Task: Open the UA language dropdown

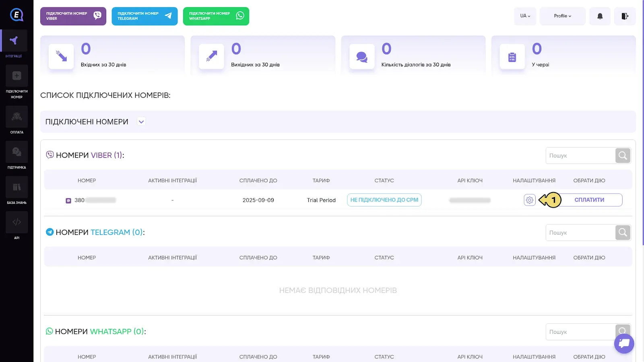Action: pos(525,16)
